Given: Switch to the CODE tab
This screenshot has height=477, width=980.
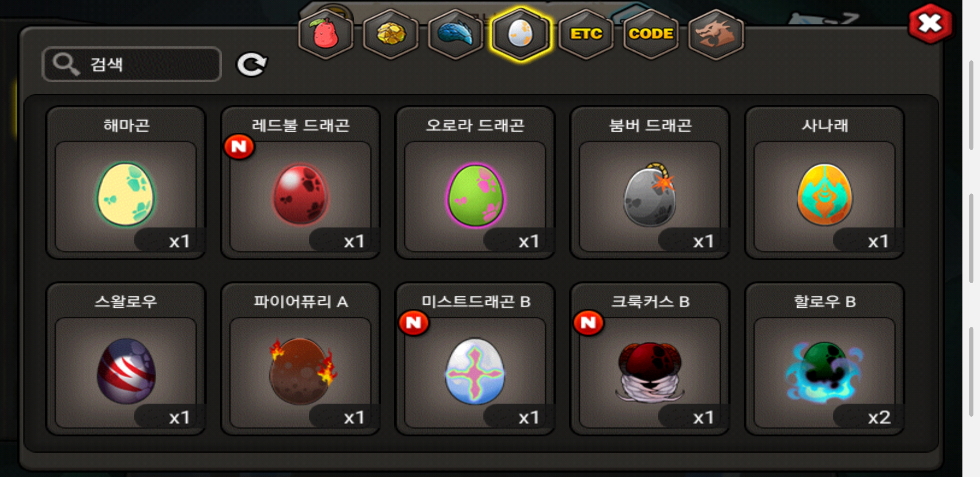Looking at the screenshot, I should (651, 34).
